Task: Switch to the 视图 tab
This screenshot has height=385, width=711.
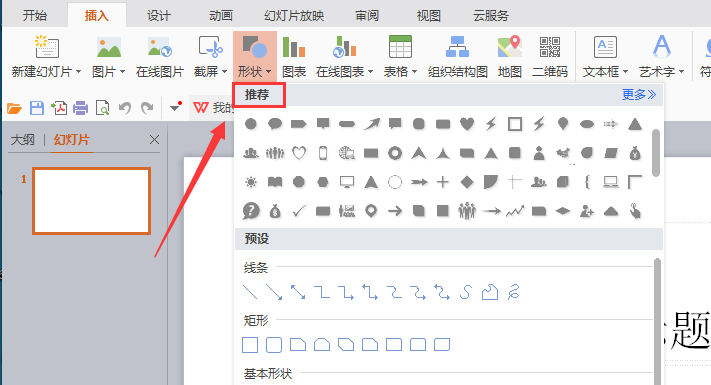Action: point(429,16)
